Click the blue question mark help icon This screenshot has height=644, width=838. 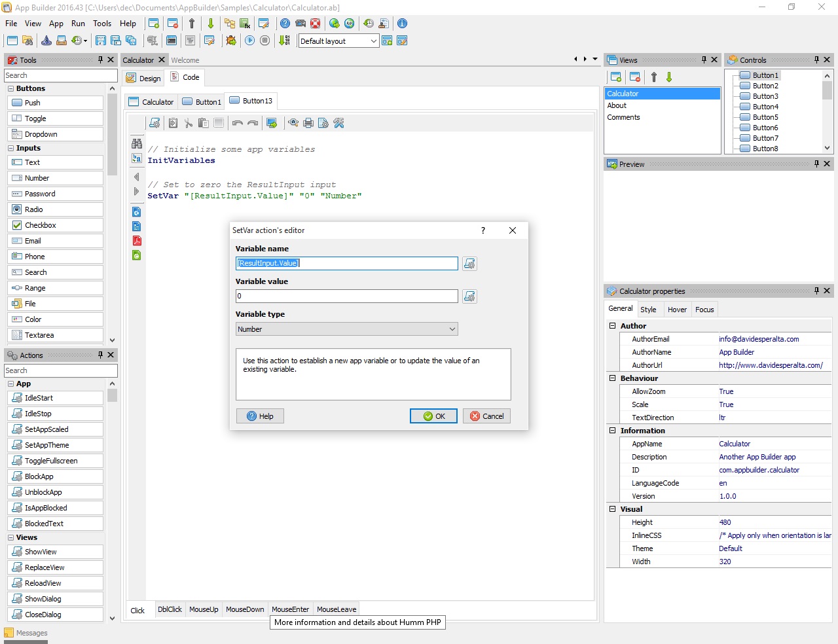285,24
